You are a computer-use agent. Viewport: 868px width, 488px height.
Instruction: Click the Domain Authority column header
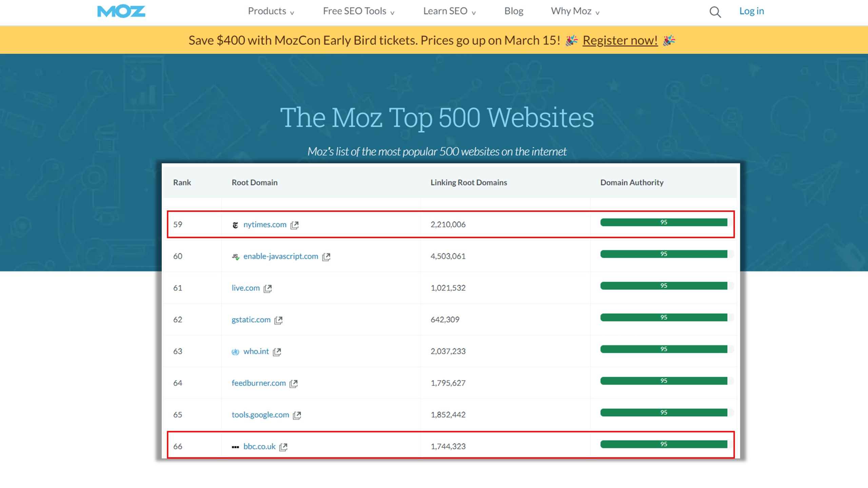pos(632,182)
